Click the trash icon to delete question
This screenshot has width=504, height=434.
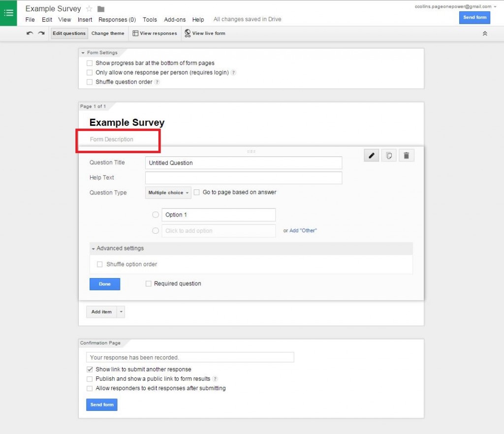click(406, 155)
